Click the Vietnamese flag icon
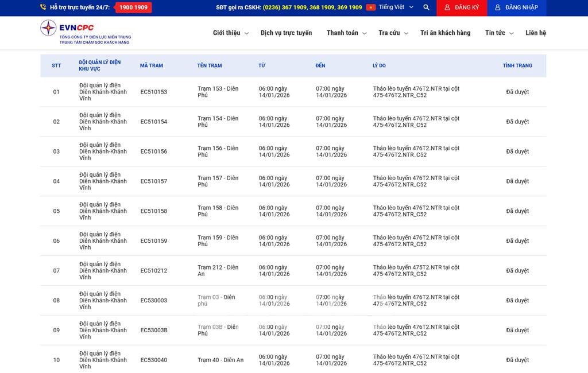Image resolution: width=588 pixels, height=373 pixels. pos(371,7)
